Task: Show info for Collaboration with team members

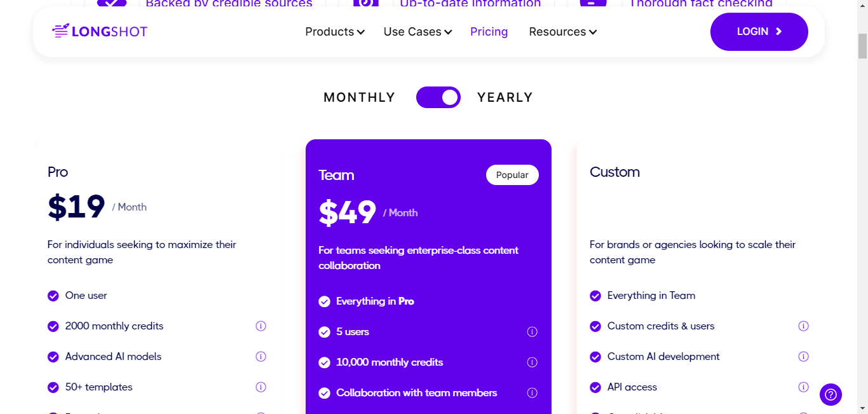Action: click(532, 393)
